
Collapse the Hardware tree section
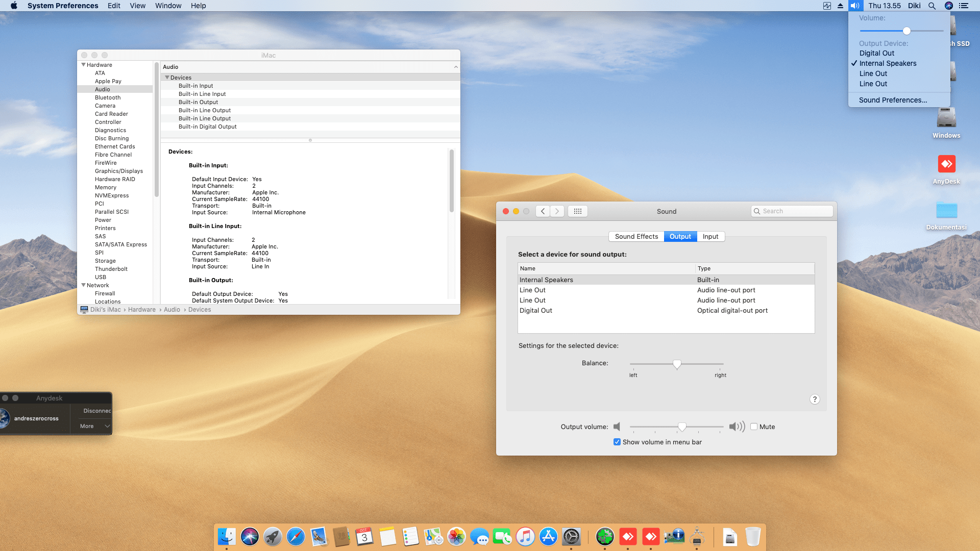[83, 65]
